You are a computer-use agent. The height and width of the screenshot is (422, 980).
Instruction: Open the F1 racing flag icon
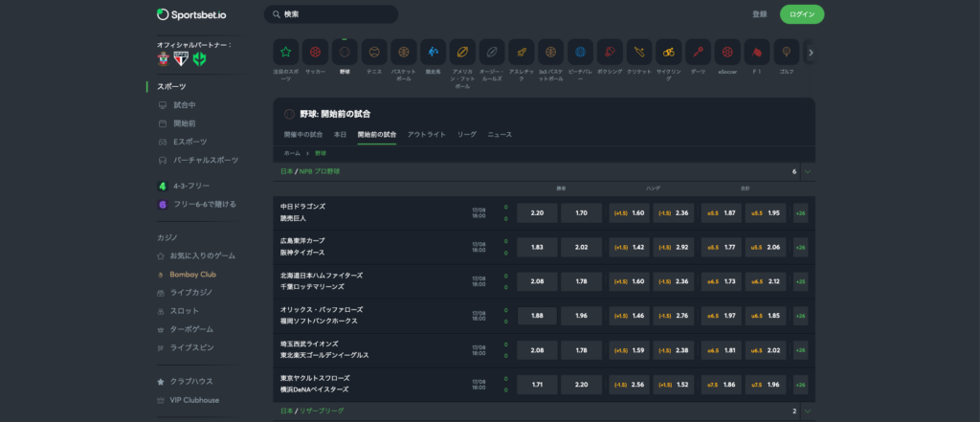pyautogui.click(x=757, y=52)
